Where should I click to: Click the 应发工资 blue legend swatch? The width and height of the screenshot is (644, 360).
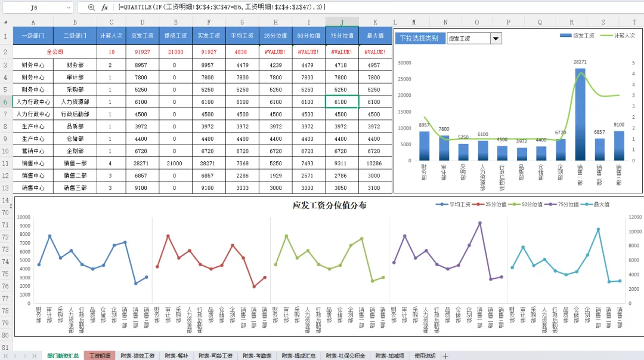(x=565, y=36)
